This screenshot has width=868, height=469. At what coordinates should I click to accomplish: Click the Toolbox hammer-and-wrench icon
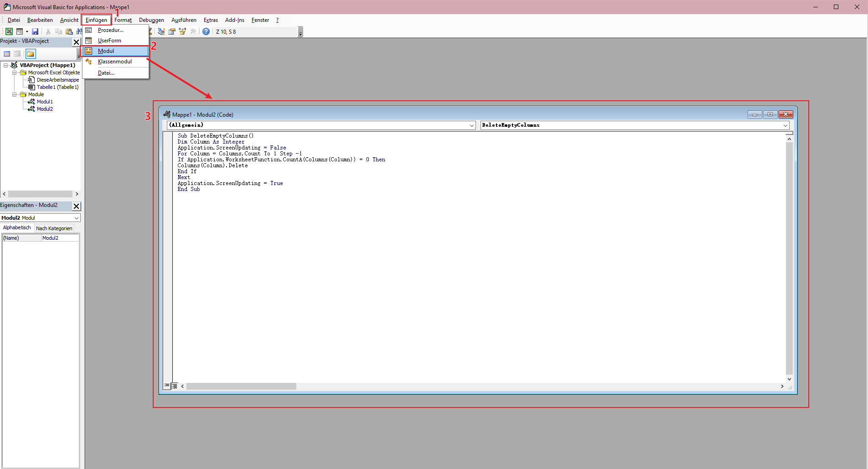pyautogui.click(x=193, y=31)
